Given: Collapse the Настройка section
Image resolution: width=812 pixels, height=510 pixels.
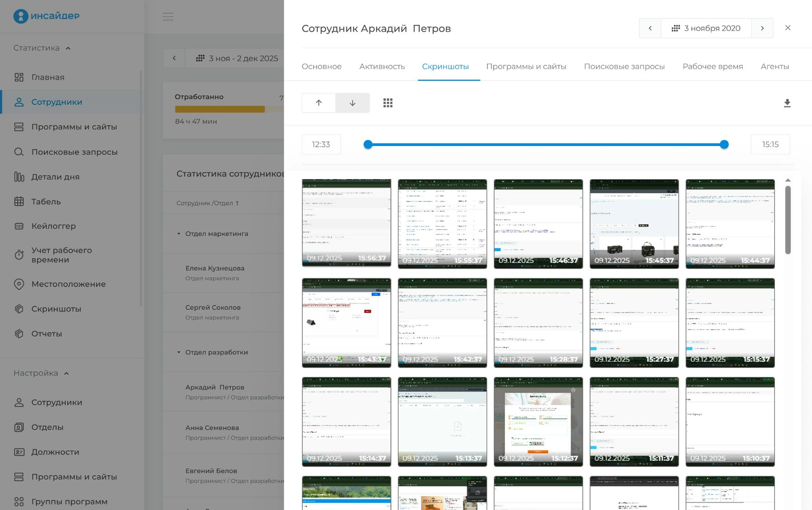Looking at the screenshot, I should point(67,373).
